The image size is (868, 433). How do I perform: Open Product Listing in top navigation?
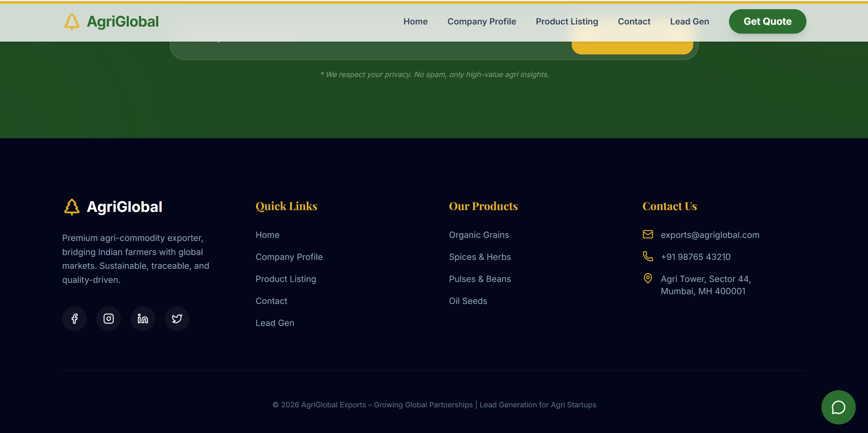(567, 21)
